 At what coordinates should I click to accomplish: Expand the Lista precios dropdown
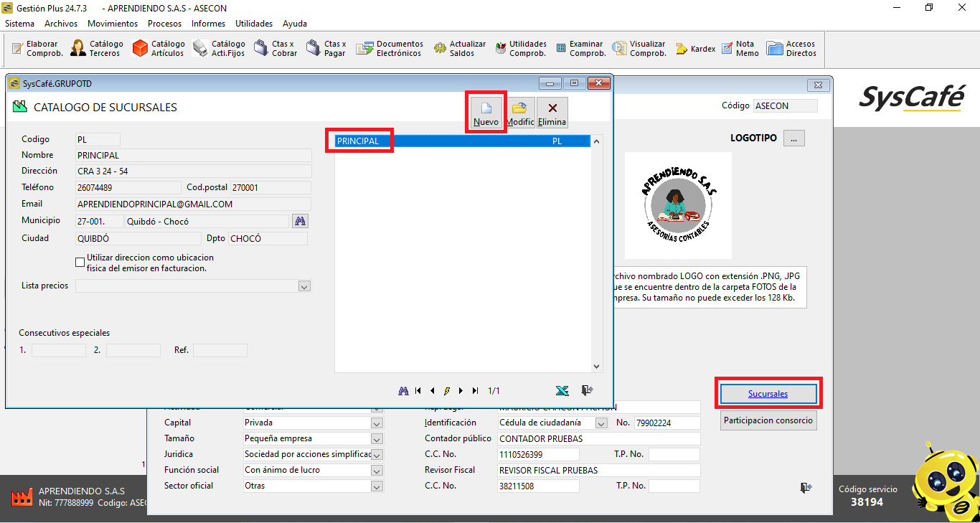tap(304, 286)
